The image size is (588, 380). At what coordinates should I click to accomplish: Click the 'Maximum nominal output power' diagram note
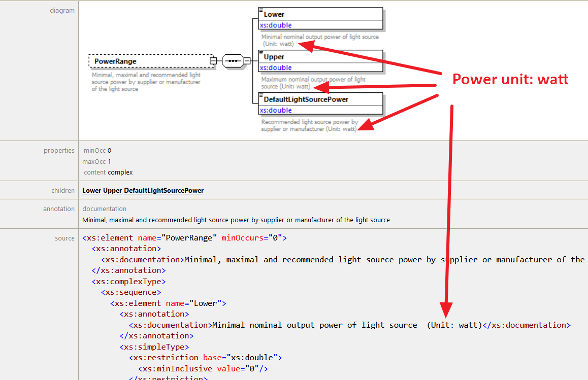point(313,83)
